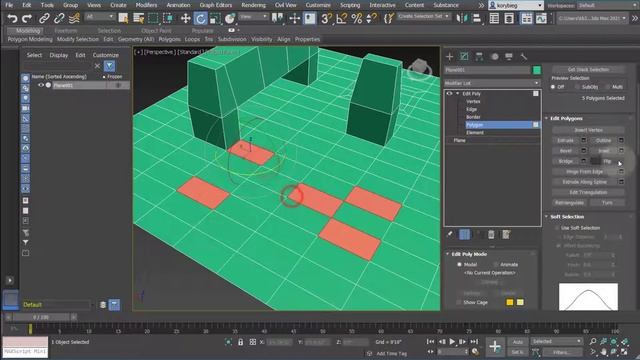Screen dimensions: 640x360
Task: Click the Pin Stack icon
Action: coord(449,234)
